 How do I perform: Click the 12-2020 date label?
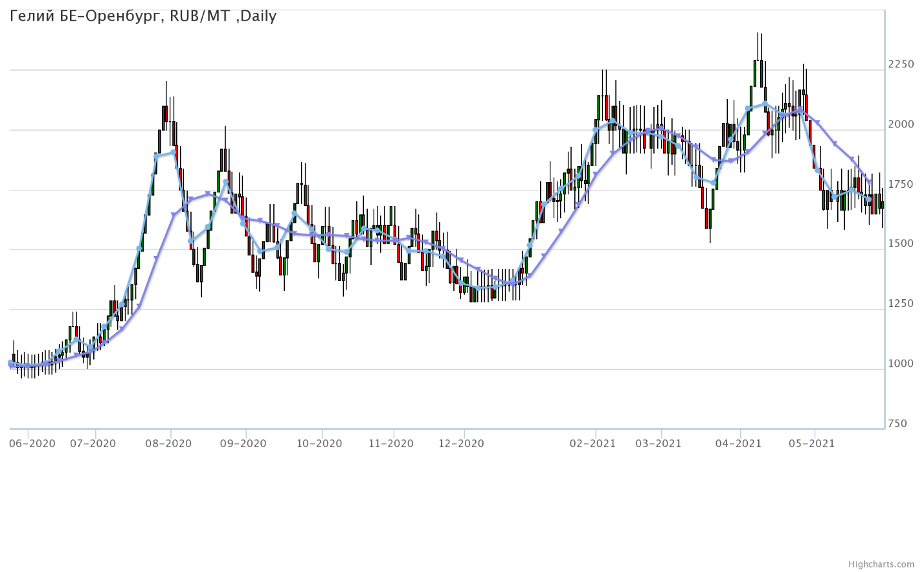461,444
